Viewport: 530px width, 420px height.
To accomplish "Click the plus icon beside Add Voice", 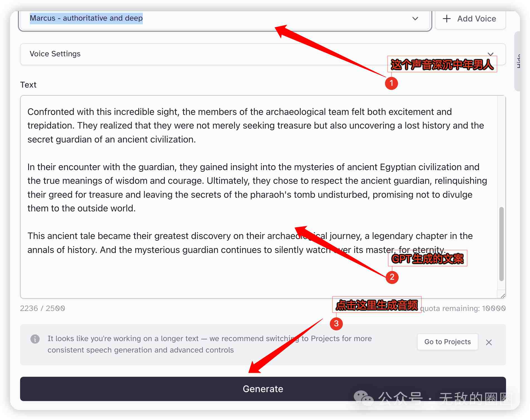I will [447, 19].
